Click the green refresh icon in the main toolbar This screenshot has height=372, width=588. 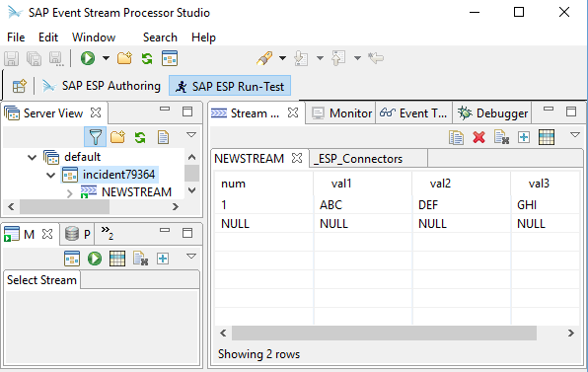tap(147, 58)
